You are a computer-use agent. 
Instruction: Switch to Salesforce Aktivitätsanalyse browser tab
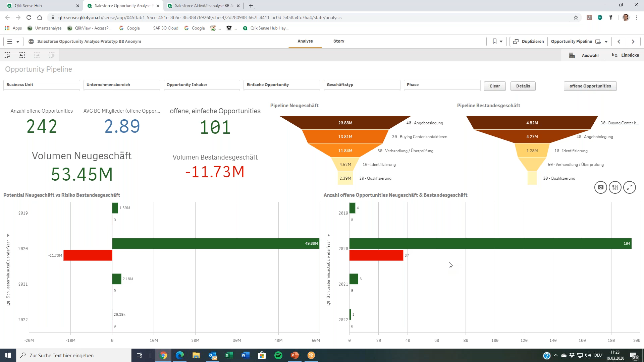click(x=204, y=6)
